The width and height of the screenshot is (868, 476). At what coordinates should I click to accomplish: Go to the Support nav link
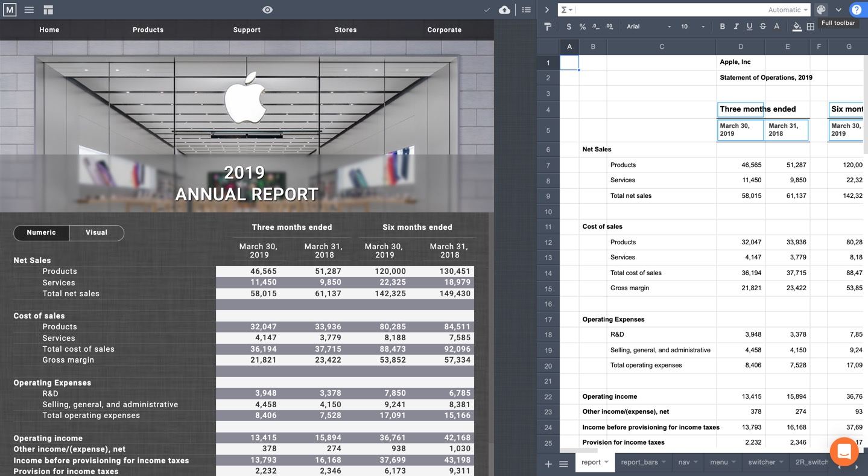[247, 30]
